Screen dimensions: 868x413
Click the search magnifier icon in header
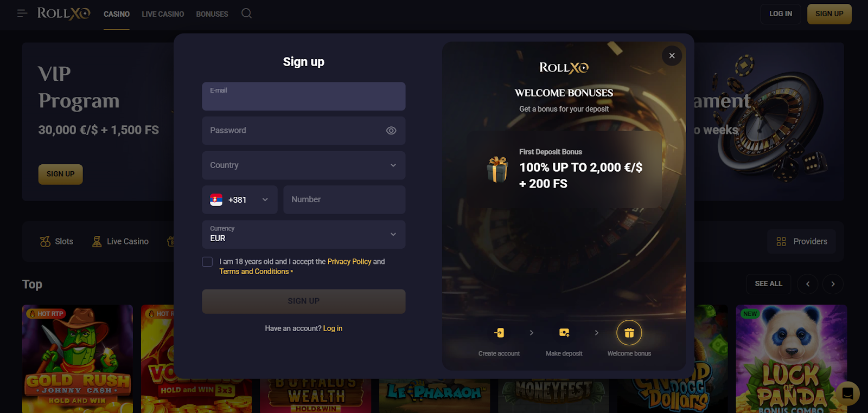click(246, 14)
